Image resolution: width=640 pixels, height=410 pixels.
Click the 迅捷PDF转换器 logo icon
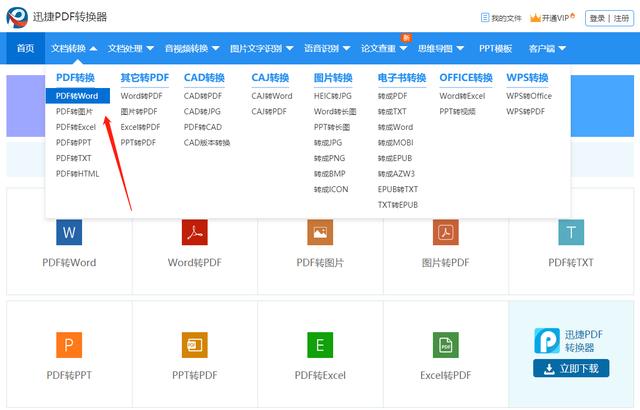pos(17,18)
